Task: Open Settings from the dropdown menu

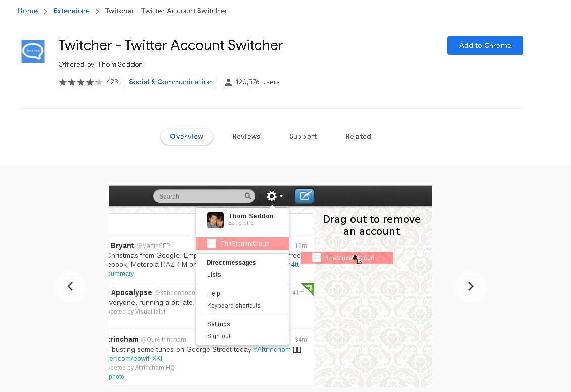Action: point(218,324)
